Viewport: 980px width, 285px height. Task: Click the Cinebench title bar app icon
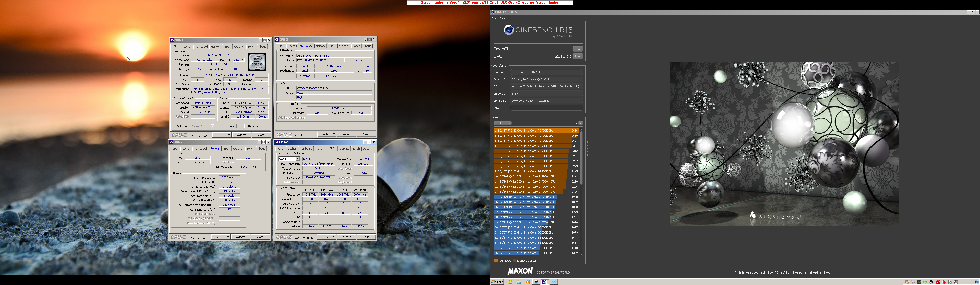493,12
